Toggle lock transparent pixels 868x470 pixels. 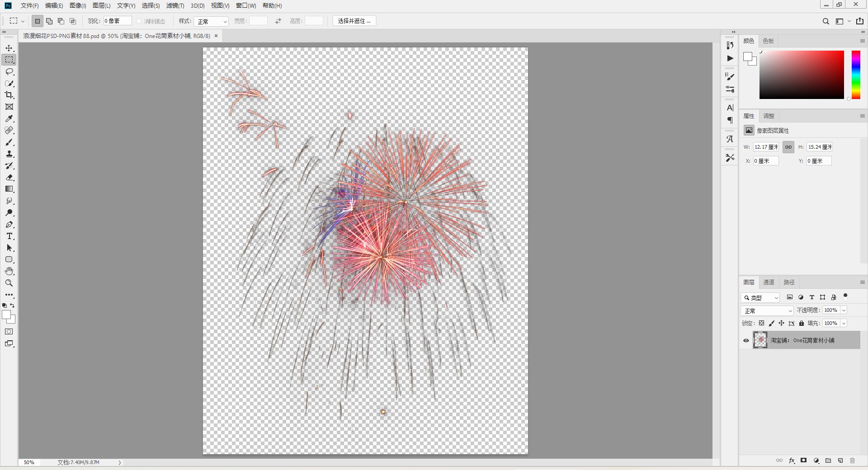761,323
